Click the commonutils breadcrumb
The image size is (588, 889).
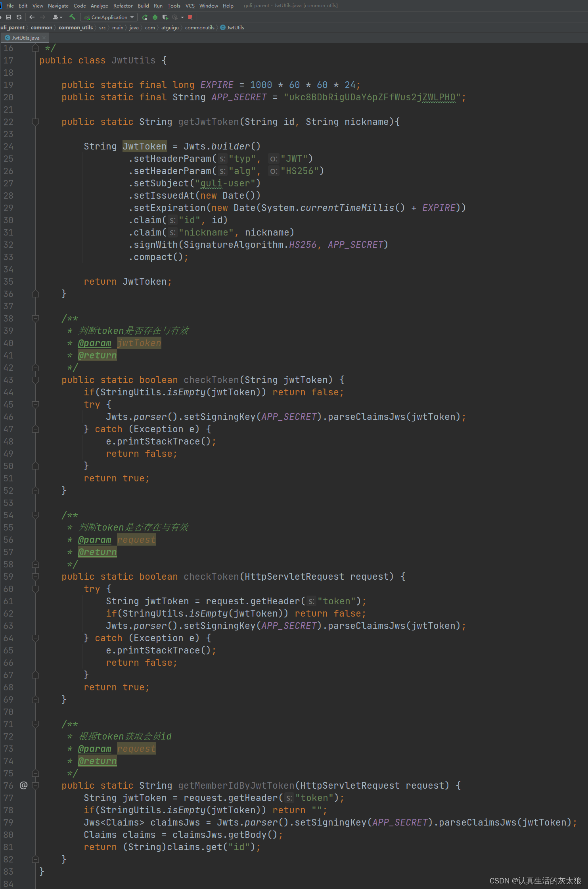(x=199, y=27)
